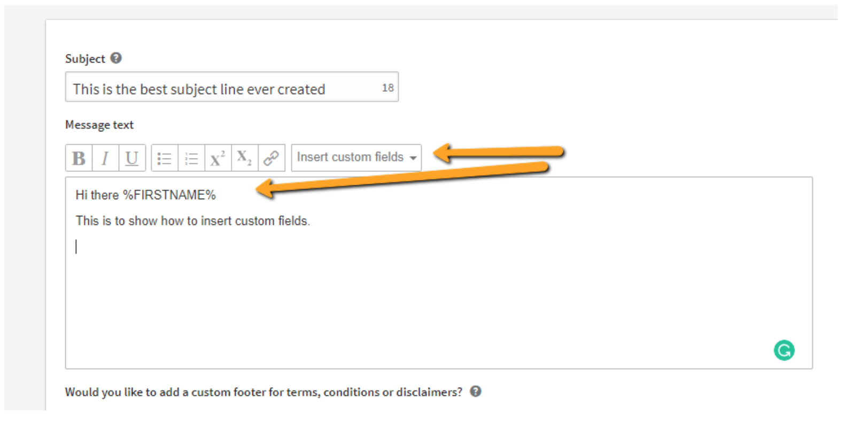868x423 pixels.
Task: Insert a numbered list
Action: pyautogui.click(x=191, y=158)
